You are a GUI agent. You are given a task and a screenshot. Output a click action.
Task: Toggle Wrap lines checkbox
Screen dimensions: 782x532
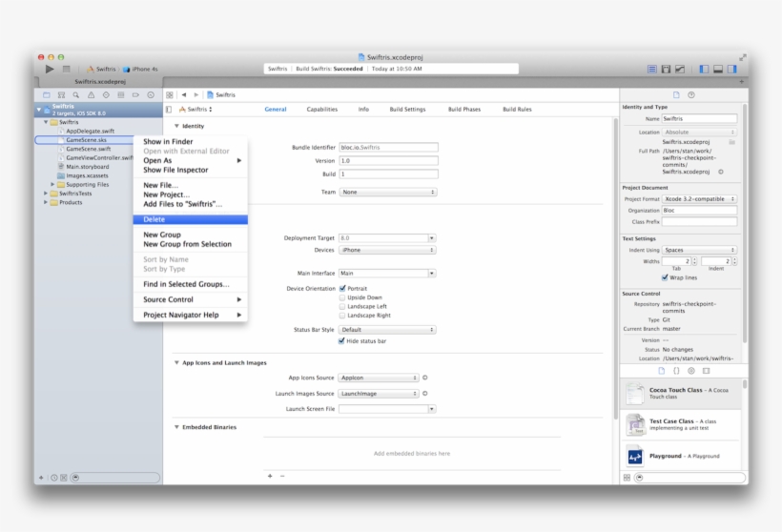tap(665, 277)
